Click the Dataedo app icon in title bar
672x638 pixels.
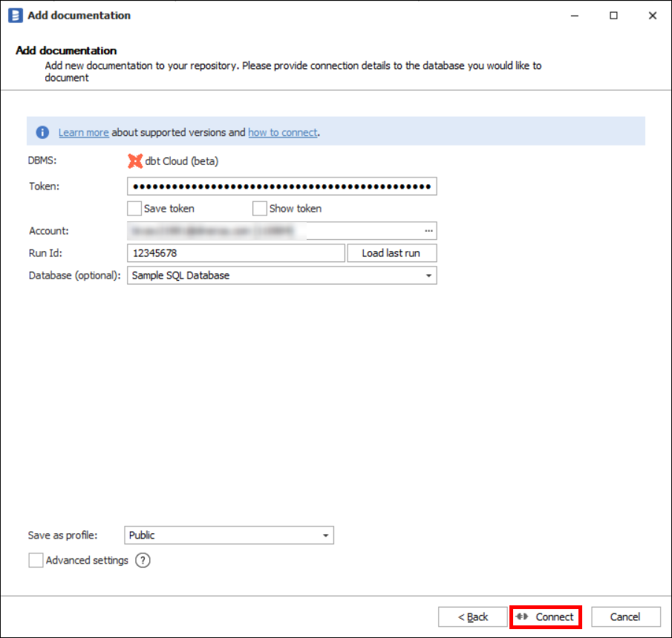15,15
